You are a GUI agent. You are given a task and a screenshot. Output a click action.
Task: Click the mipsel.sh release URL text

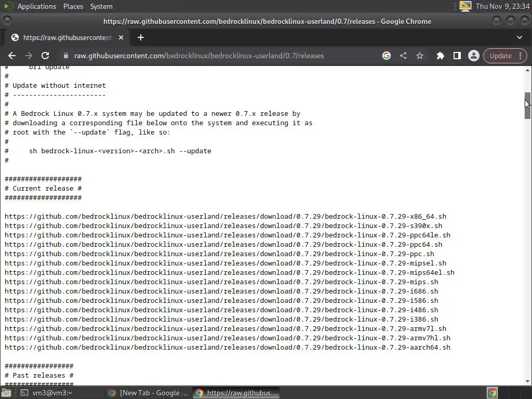tap(225, 263)
